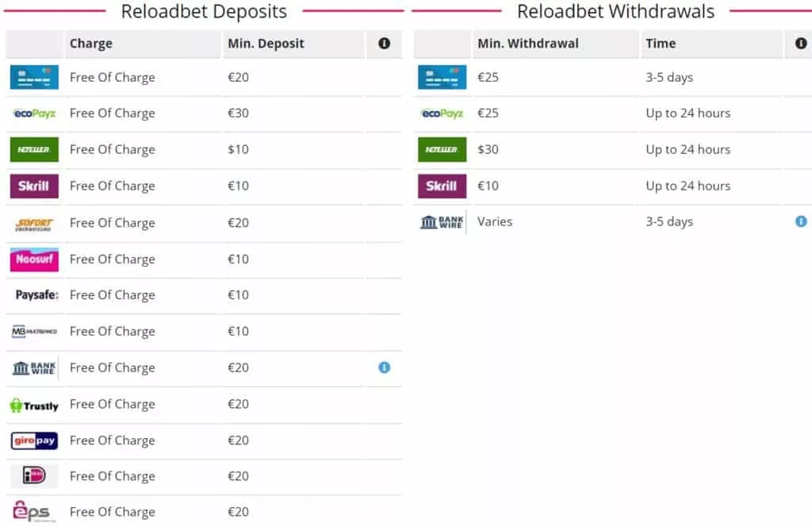Click blue info icon in Bank Wire withdrawal row
Screen dimensions: 812x527
click(x=801, y=221)
